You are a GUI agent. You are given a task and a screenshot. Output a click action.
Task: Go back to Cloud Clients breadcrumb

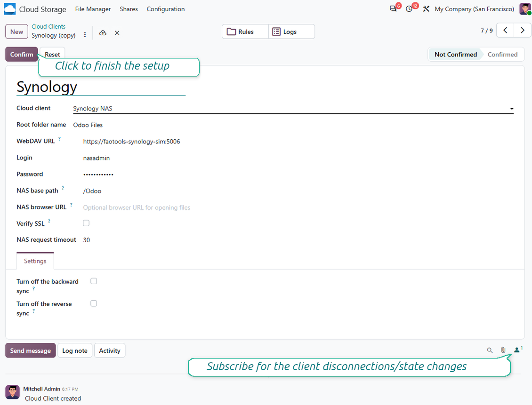coord(48,26)
